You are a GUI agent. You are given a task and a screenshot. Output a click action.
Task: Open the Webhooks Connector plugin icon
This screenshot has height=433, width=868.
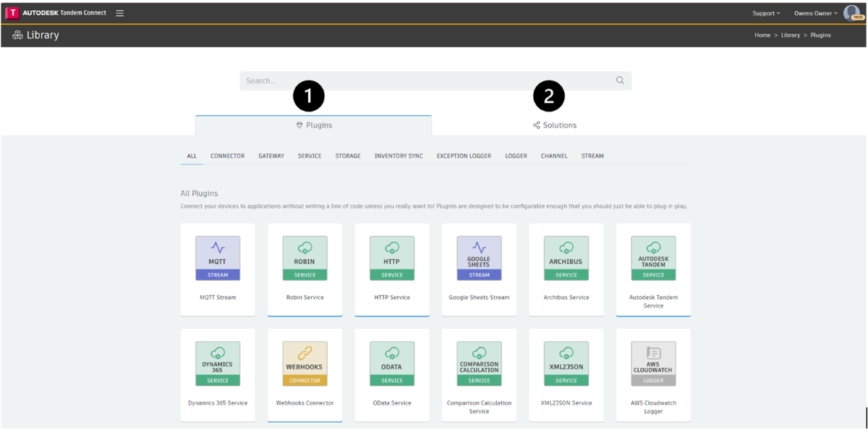point(305,363)
